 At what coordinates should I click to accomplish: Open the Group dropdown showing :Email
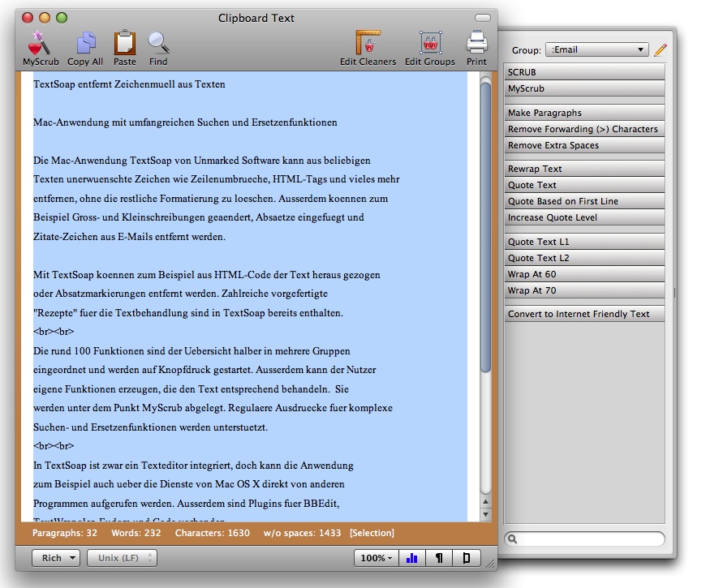point(596,50)
